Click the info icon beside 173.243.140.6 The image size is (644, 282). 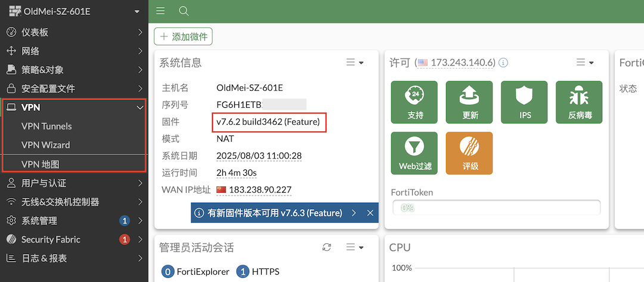(503, 63)
